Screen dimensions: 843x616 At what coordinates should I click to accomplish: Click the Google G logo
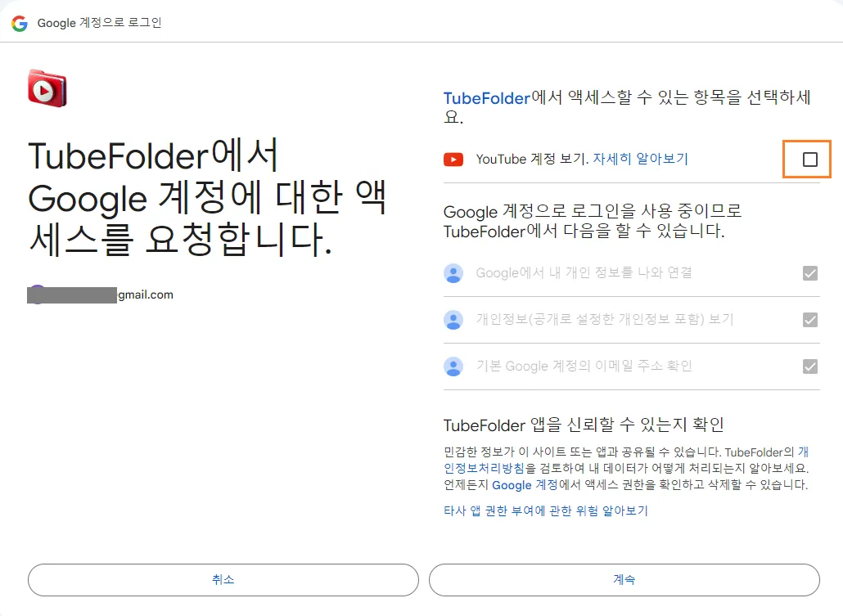20,23
